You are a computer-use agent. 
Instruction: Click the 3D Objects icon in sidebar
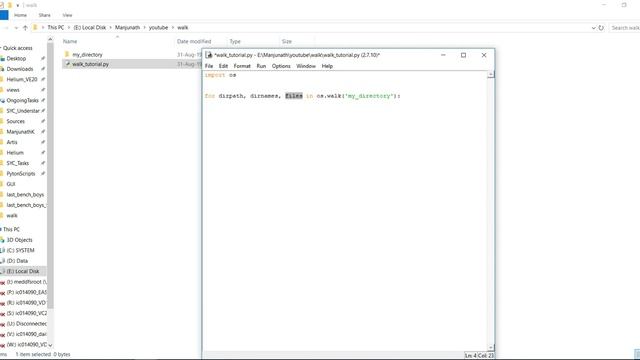pos(2,240)
